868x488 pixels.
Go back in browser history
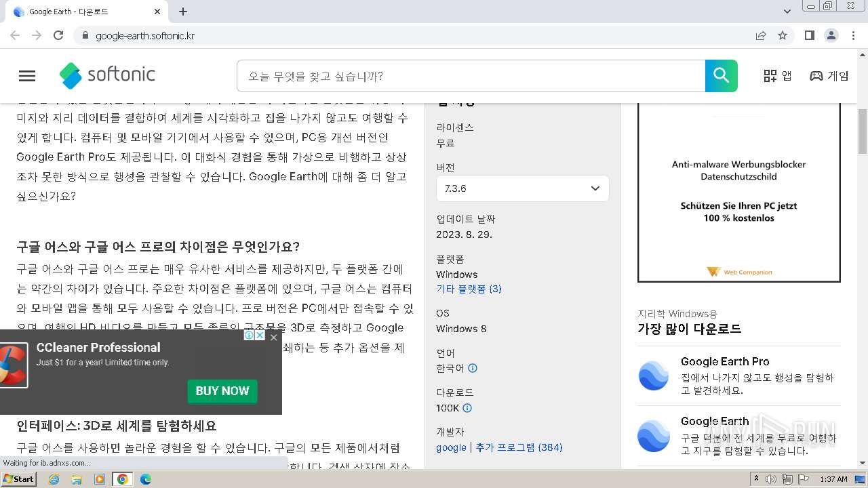(15, 35)
